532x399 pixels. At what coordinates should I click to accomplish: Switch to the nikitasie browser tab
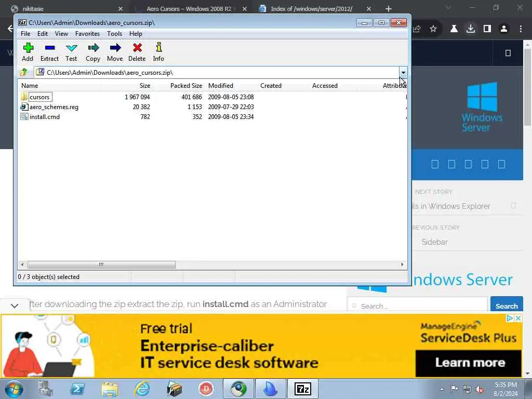click(66, 8)
